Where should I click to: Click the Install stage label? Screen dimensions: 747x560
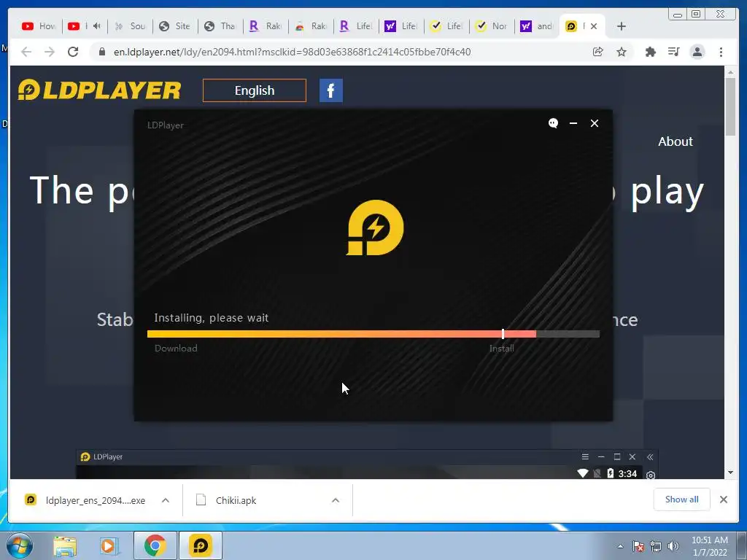click(502, 348)
